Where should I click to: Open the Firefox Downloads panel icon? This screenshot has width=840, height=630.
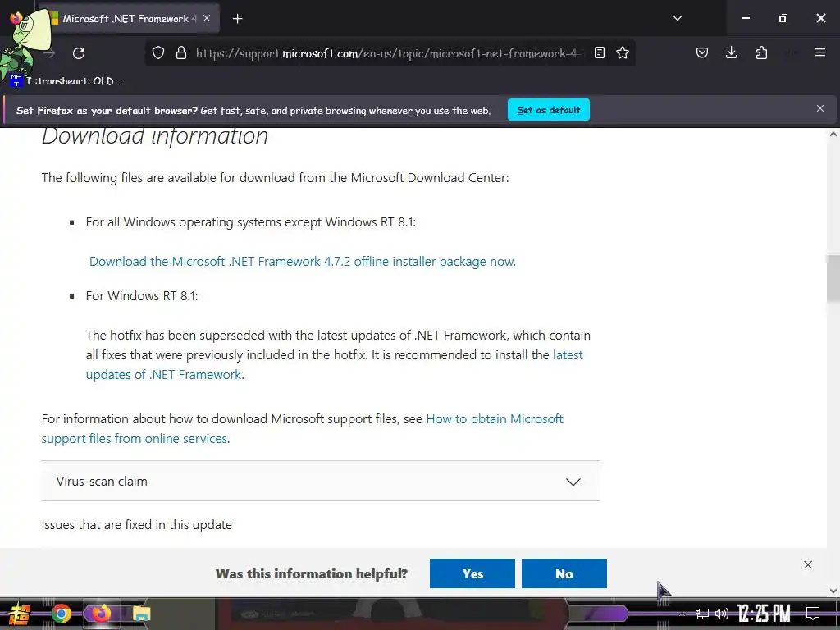coord(731,52)
